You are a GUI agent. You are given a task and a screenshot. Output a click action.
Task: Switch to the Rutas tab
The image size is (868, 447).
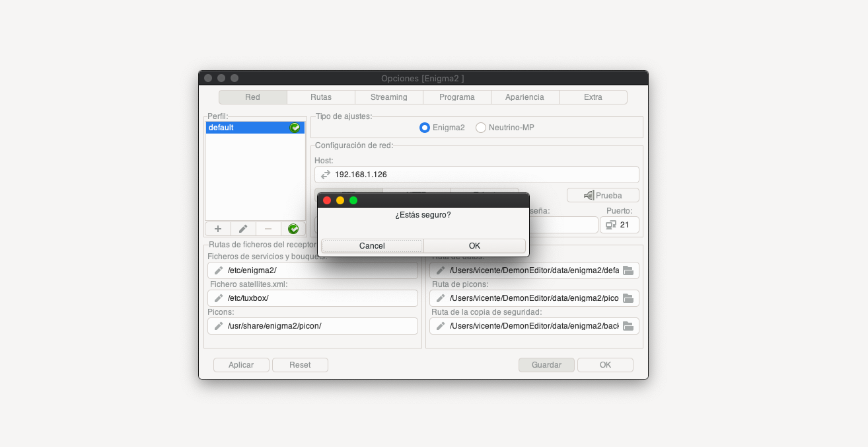321,97
